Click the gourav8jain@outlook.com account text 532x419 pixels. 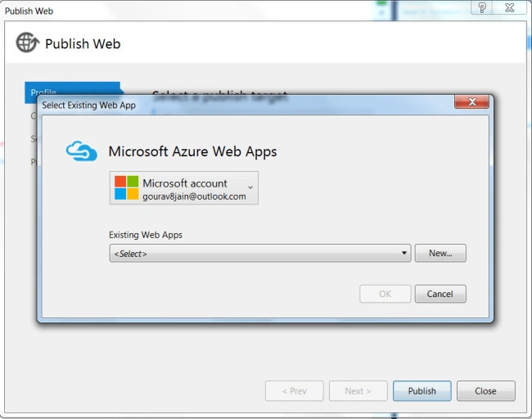(x=194, y=196)
